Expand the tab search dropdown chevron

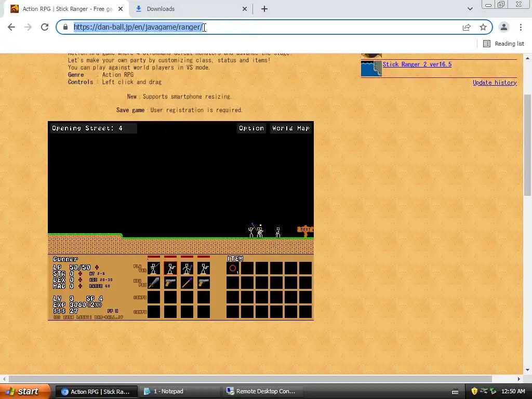tap(470, 9)
